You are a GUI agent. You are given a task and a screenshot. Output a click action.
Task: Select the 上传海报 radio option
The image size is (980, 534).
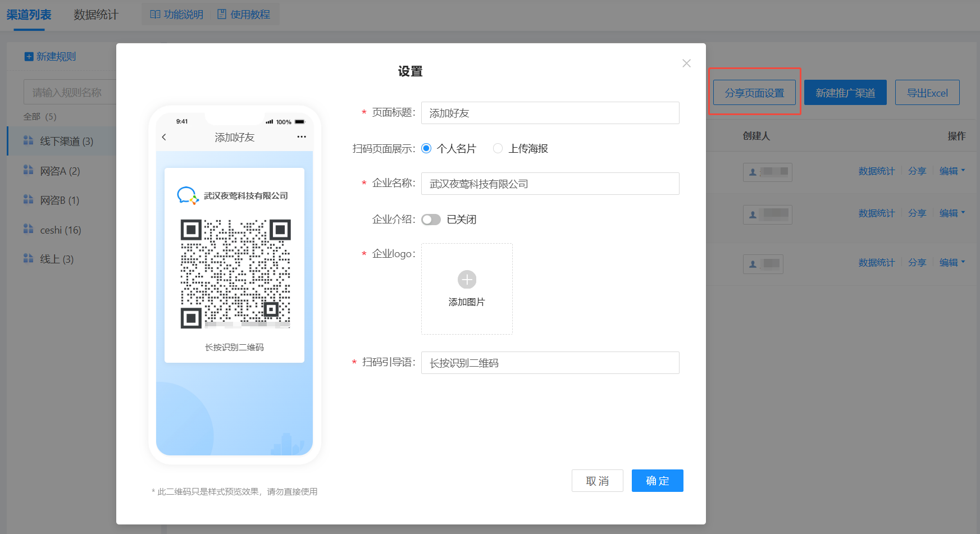point(498,148)
